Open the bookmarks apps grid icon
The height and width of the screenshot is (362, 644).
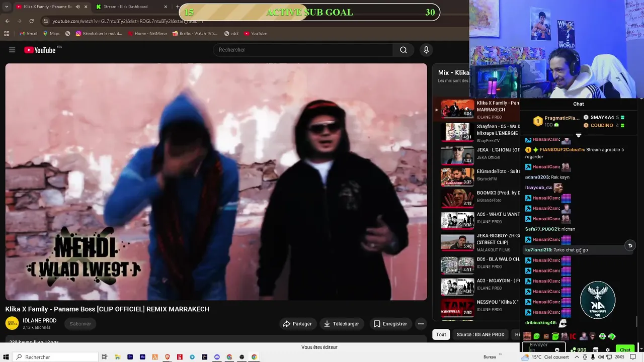tap(7, 34)
